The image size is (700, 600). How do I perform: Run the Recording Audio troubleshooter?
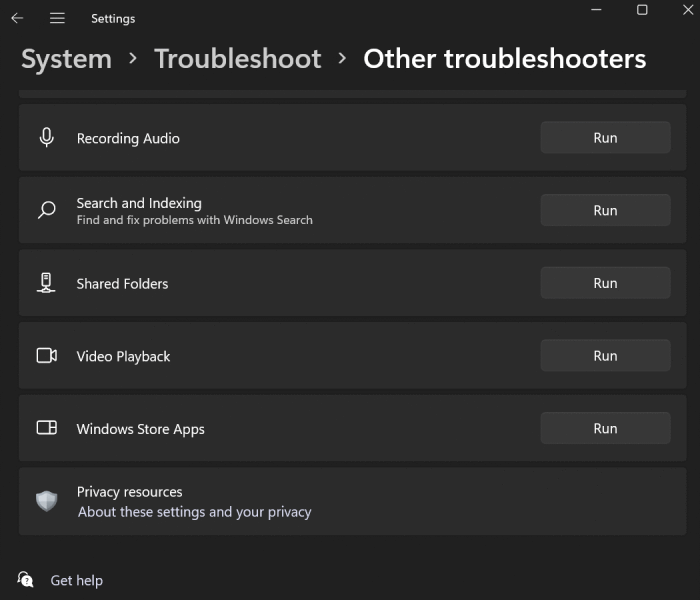[605, 138]
